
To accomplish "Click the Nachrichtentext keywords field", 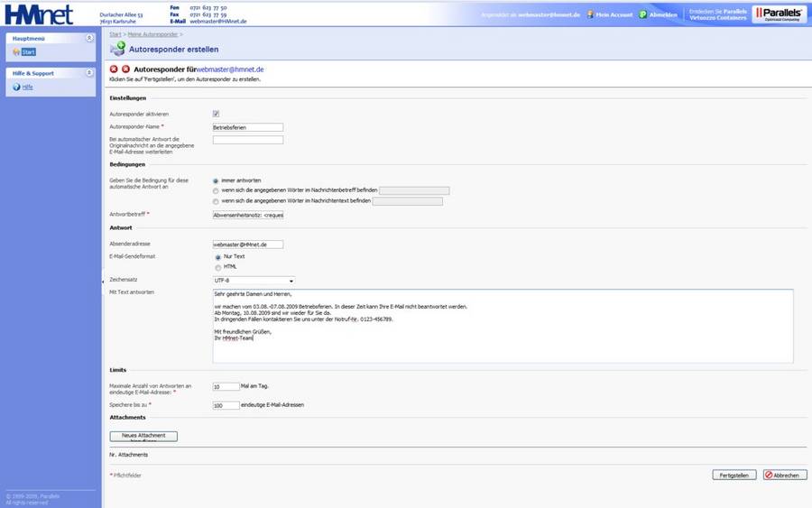I will [408, 201].
